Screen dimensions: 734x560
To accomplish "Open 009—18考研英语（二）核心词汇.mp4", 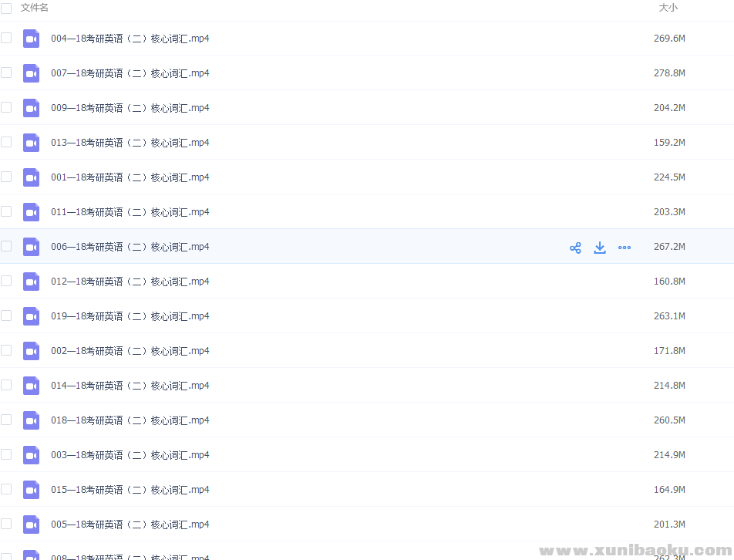I will click(x=130, y=108).
